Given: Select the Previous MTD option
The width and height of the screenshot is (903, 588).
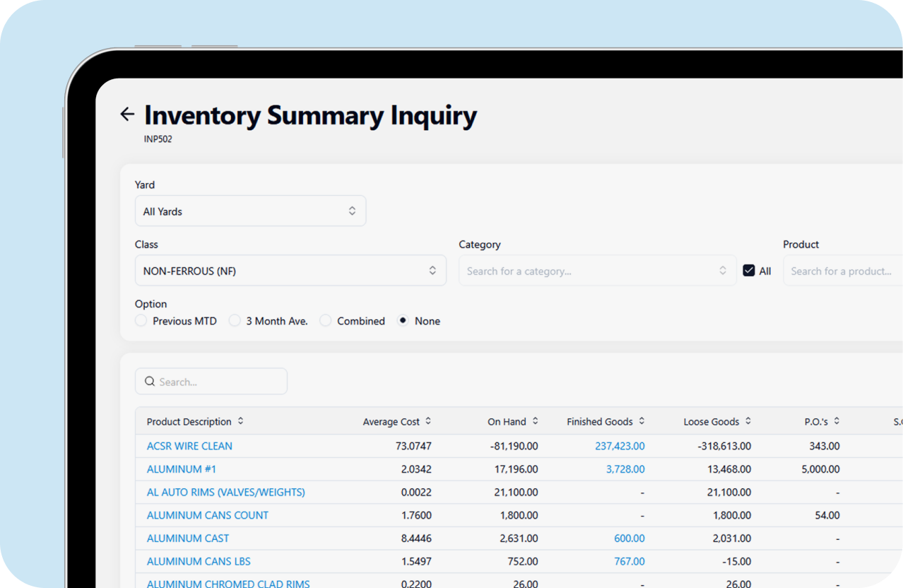Looking at the screenshot, I should 141,321.
